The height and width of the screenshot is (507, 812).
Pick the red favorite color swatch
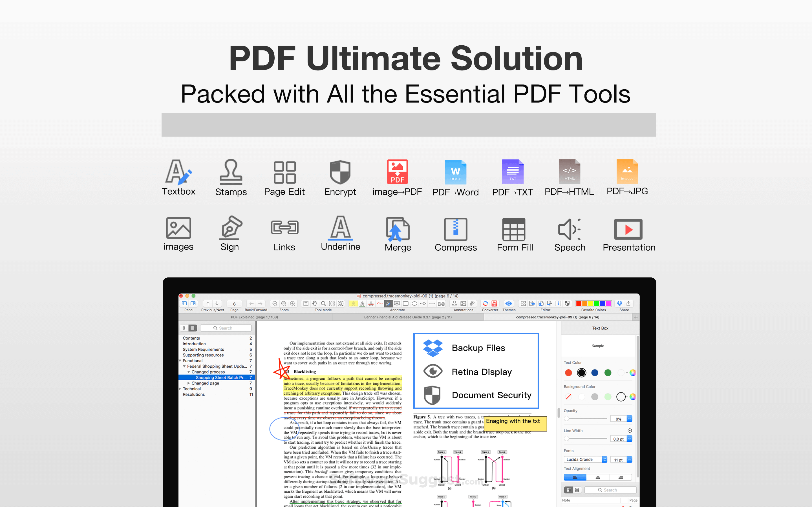pyautogui.click(x=579, y=304)
